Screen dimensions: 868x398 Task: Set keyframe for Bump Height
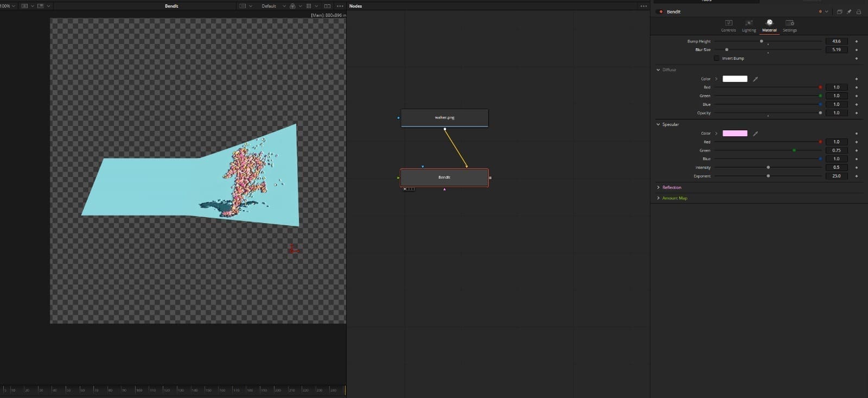[x=857, y=41]
